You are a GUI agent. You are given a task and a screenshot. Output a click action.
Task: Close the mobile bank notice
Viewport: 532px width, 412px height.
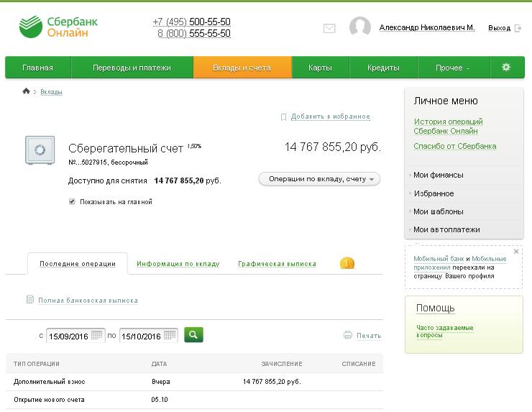[515, 252]
